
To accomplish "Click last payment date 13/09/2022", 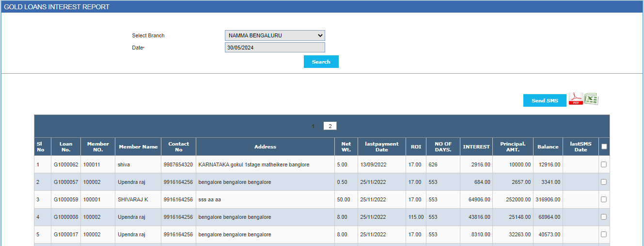I will click(373, 164).
